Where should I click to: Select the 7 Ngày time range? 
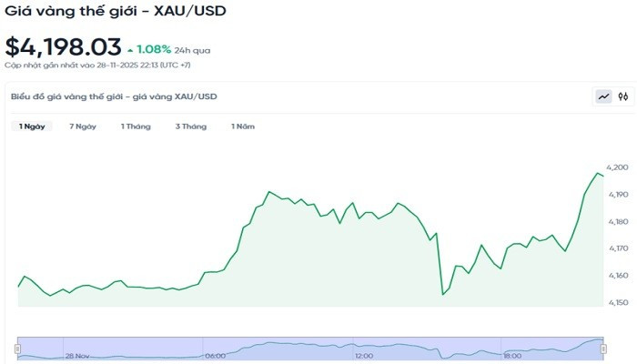[83, 126]
